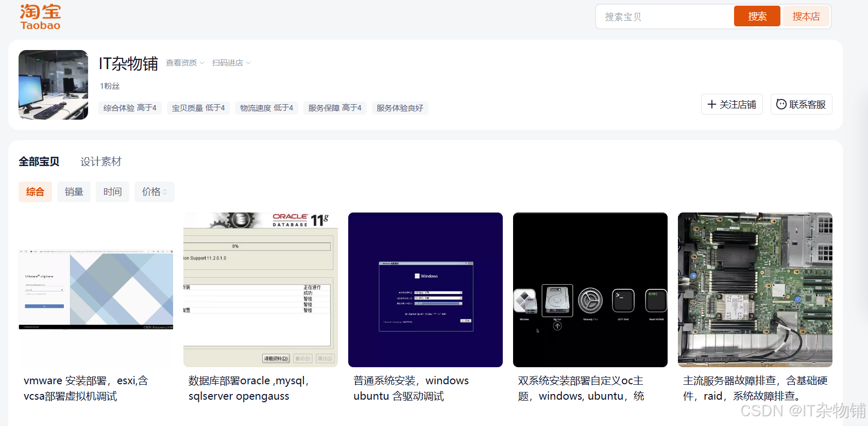
Task: Expand the 扫码进店 dropdown
Action: [x=231, y=63]
